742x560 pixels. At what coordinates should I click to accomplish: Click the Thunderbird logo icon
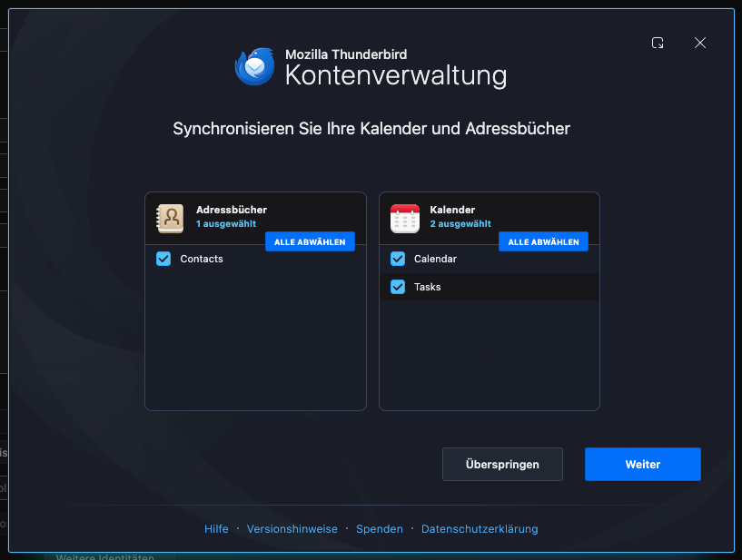pyautogui.click(x=255, y=66)
